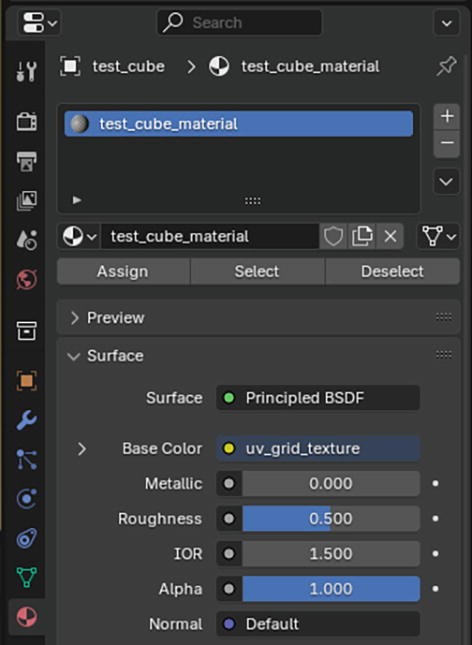Click the Metallic socket circle toggle
Viewport: 472px width, 645px height.
click(x=229, y=483)
